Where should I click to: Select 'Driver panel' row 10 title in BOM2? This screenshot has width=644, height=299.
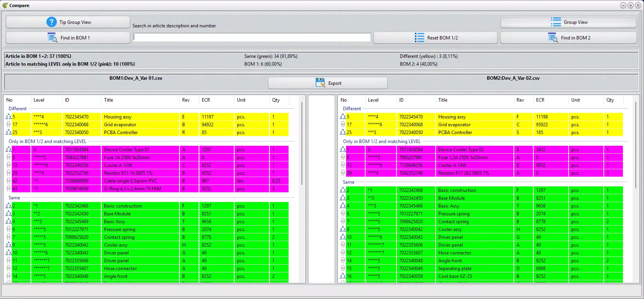[x=450, y=237]
